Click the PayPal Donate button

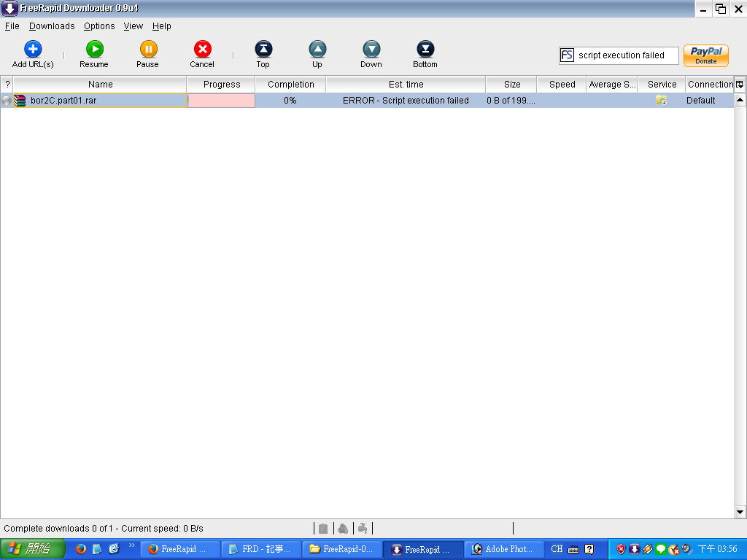[705, 55]
